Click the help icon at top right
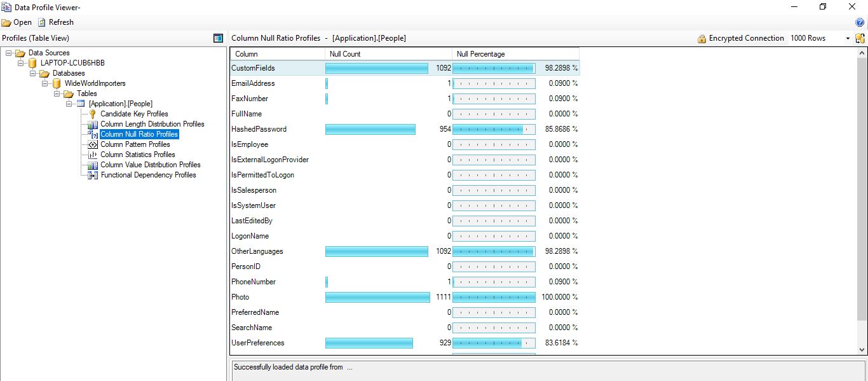The height and width of the screenshot is (381, 868). [x=860, y=22]
